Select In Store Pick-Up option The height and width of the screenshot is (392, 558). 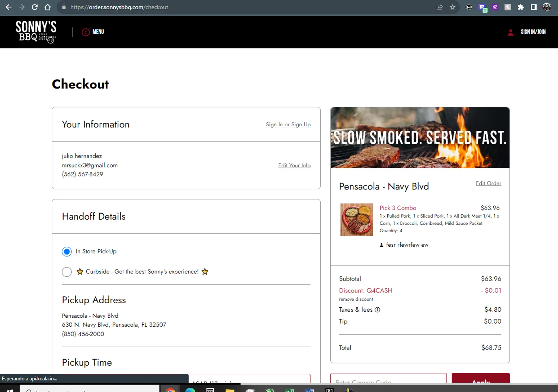click(x=67, y=252)
